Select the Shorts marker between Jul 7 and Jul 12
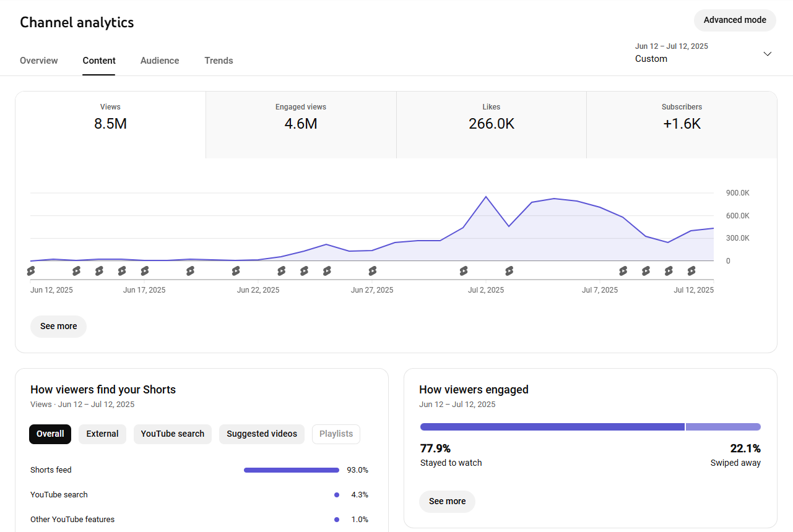This screenshot has width=793, height=532. (x=646, y=270)
